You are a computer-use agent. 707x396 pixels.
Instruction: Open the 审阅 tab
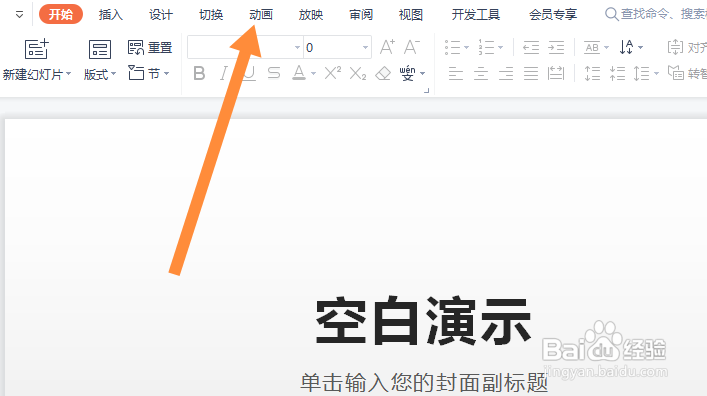click(361, 14)
